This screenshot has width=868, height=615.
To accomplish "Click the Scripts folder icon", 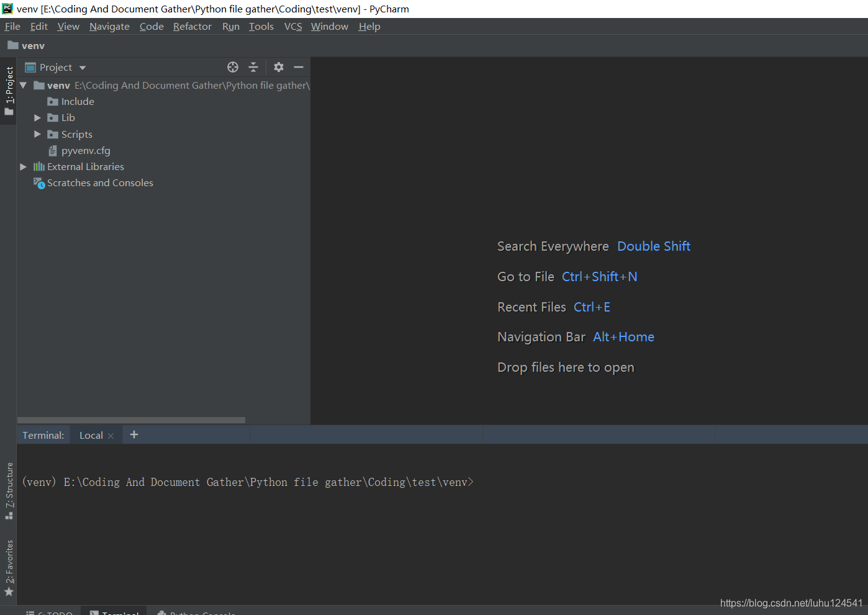I will [53, 134].
